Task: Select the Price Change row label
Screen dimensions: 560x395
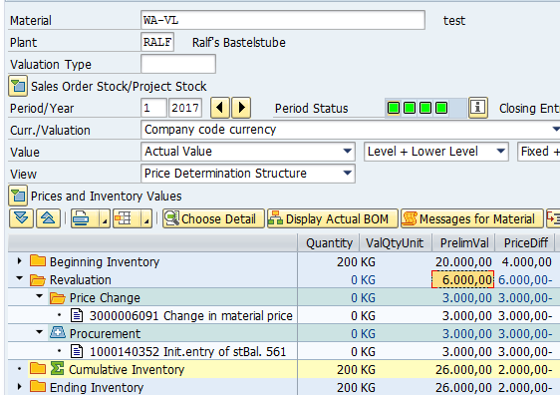Action: (x=105, y=298)
